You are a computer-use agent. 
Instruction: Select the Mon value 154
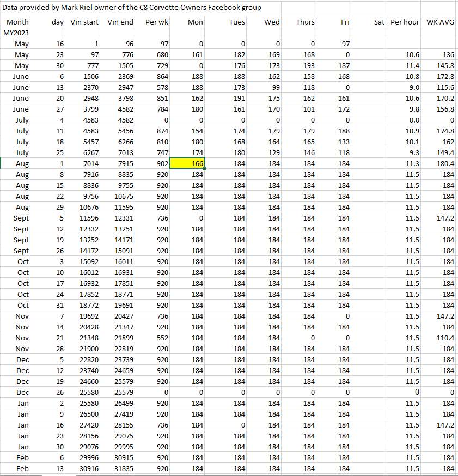[x=196, y=131]
